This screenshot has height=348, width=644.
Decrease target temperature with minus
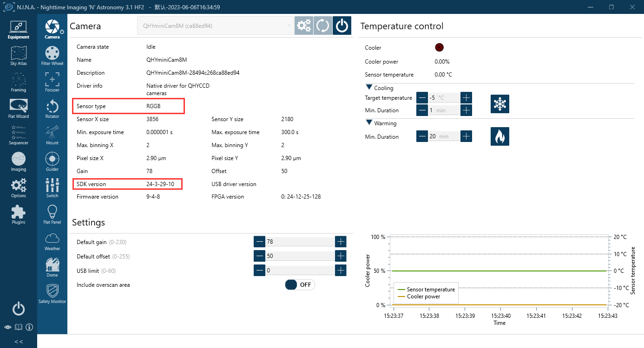[422, 97]
